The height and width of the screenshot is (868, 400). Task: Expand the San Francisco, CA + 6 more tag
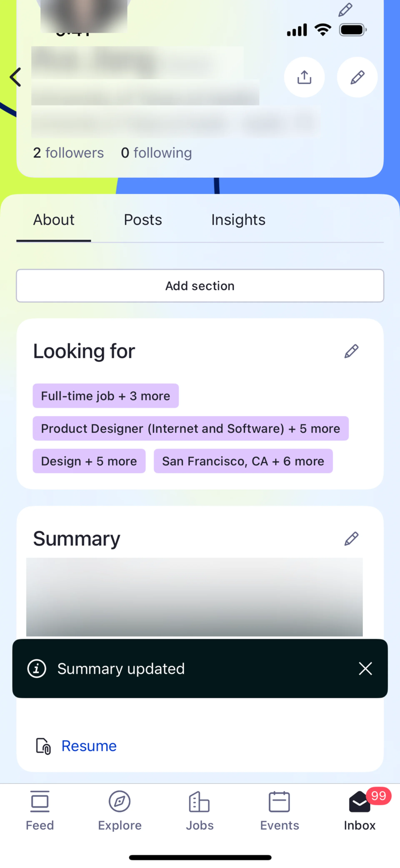pyautogui.click(x=243, y=461)
